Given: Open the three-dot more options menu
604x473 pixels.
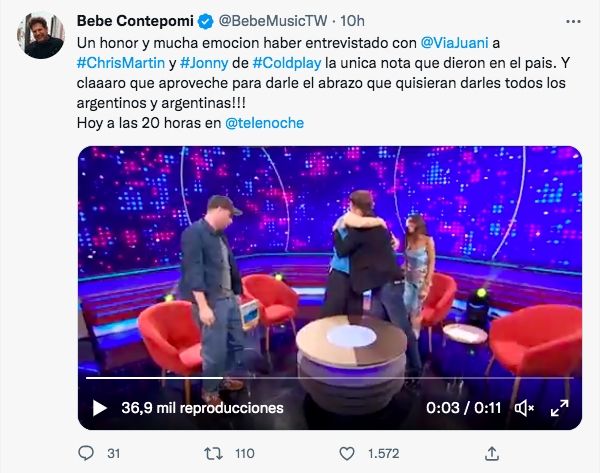Looking at the screenshot, I should pos(573,22).
